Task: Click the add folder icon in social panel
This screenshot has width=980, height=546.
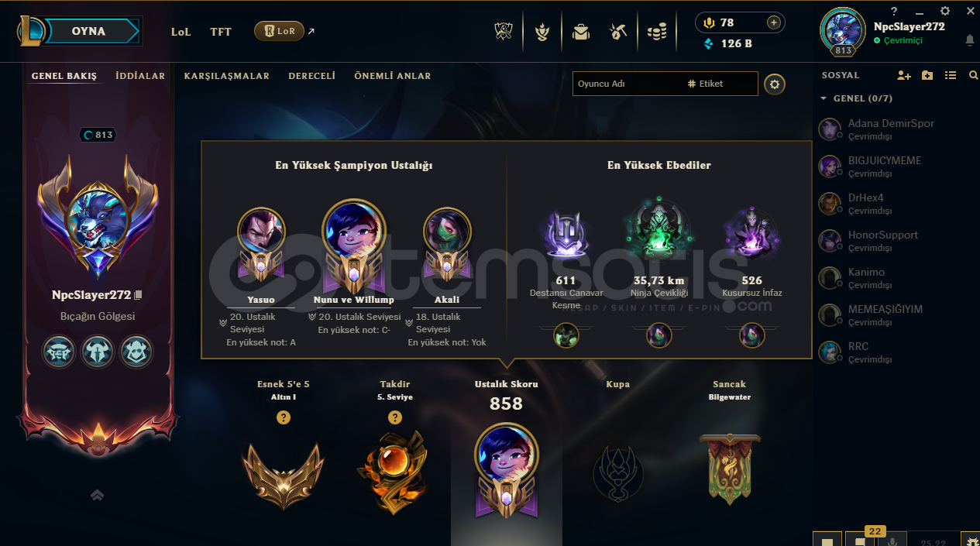Action: [x=927, y=76]
